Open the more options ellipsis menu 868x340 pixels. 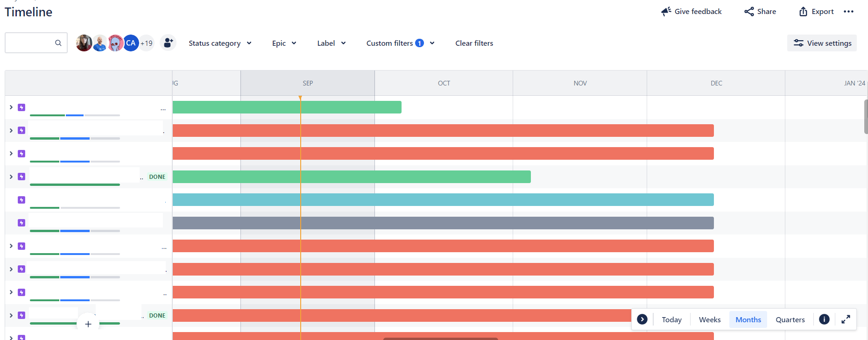848,11
